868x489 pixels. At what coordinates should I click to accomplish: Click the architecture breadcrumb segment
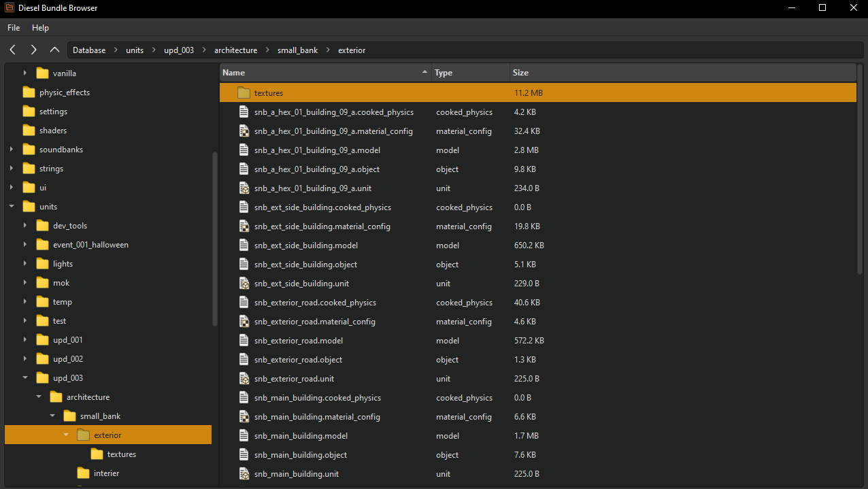tap(235, 50)
